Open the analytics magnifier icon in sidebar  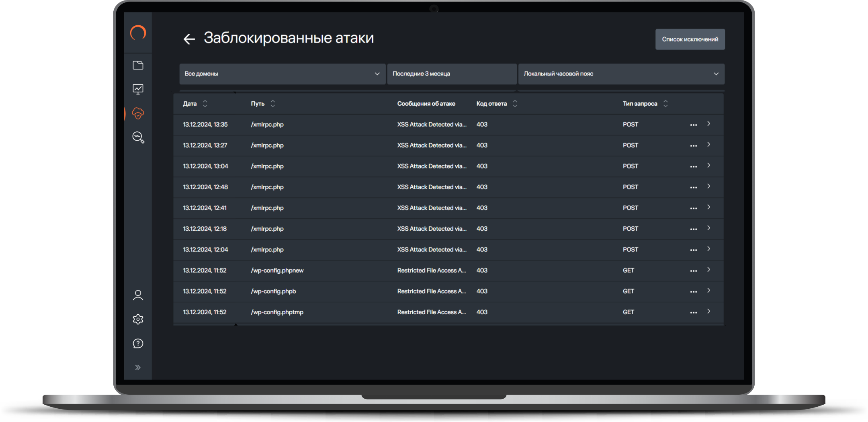(138, 137)
